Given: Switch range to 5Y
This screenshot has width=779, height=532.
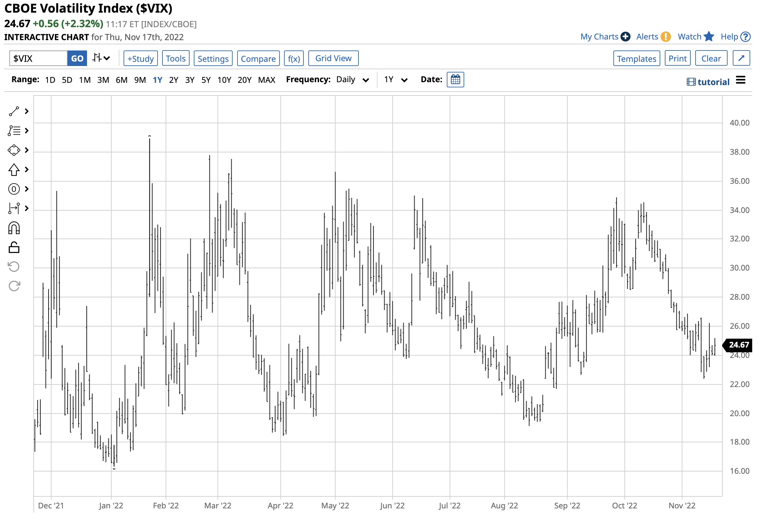Looking at the screenshot, I should (x=206, y=80).
